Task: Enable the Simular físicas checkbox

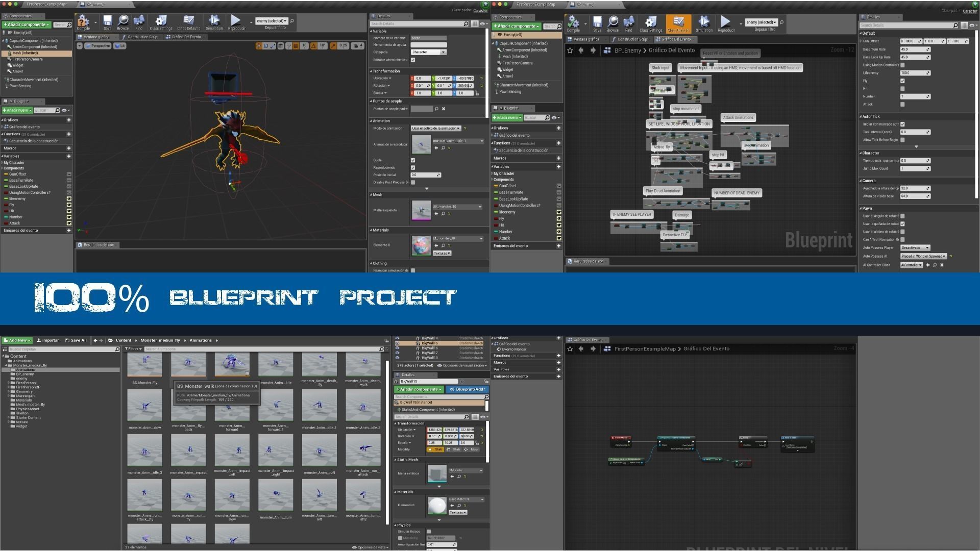Action: tap(429, 532)
